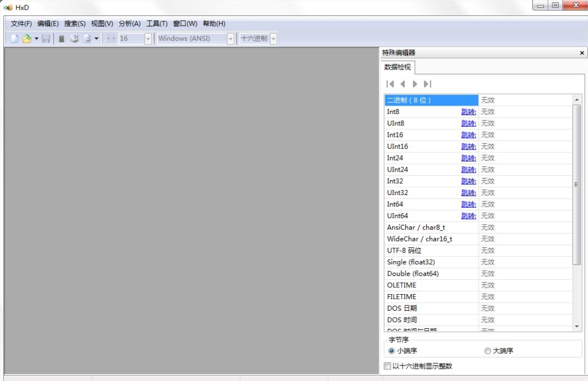
Task: Select the 二进制 (8 位) row
Action: pos(478,100)
